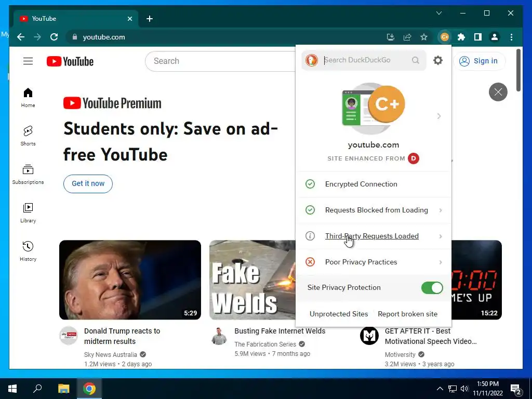Expand Third-Party Requests Loaded

(x=374, y=236)
